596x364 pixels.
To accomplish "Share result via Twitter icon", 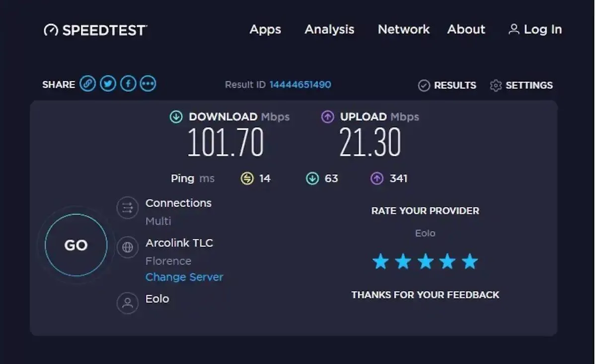I will coord(108,84).
